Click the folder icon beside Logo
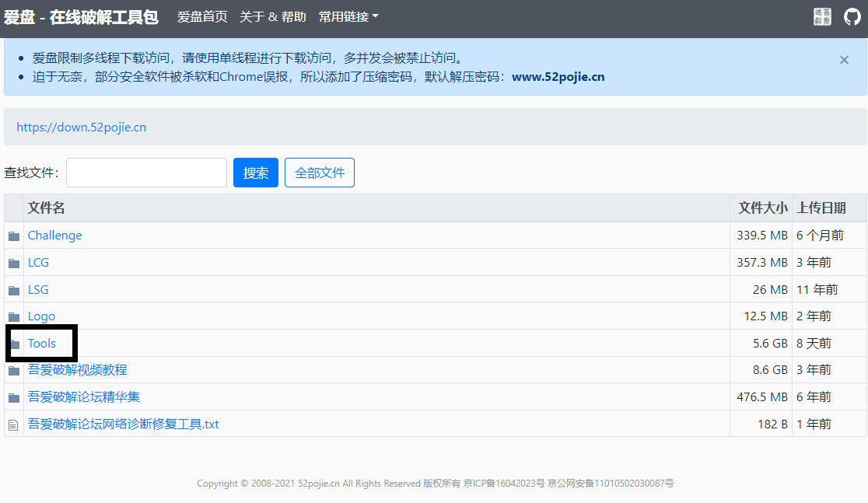 pos(14,317)
